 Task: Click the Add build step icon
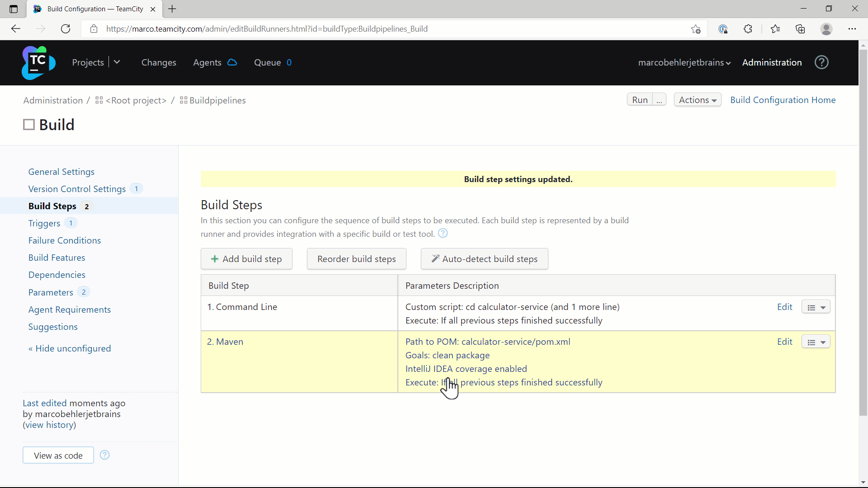click(x=215, y=258)
